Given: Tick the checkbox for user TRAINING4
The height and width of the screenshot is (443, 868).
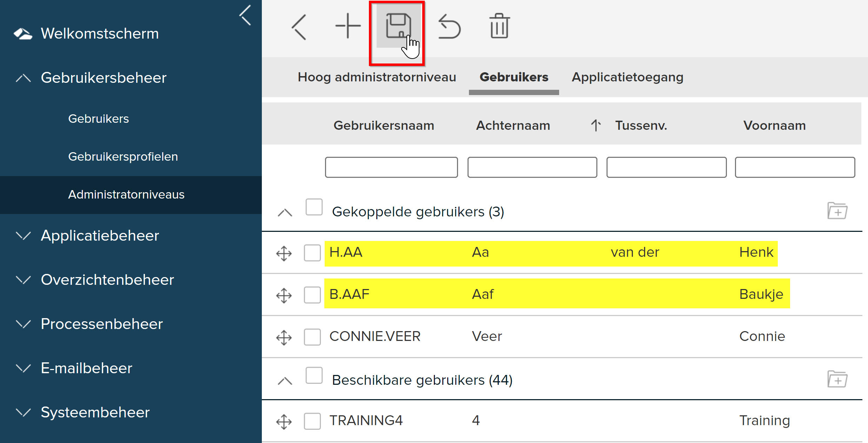Looking at the screenshot, I should (x=312, y=421).
